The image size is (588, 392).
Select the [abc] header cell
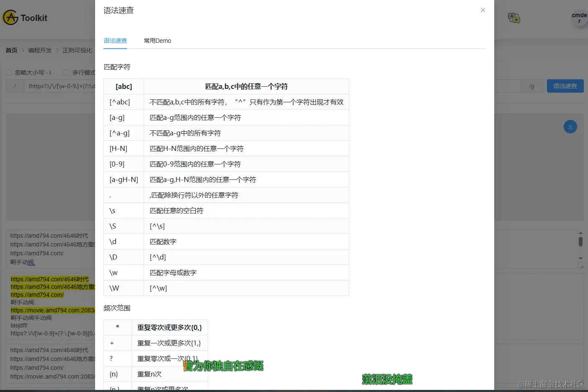[124, 86]
